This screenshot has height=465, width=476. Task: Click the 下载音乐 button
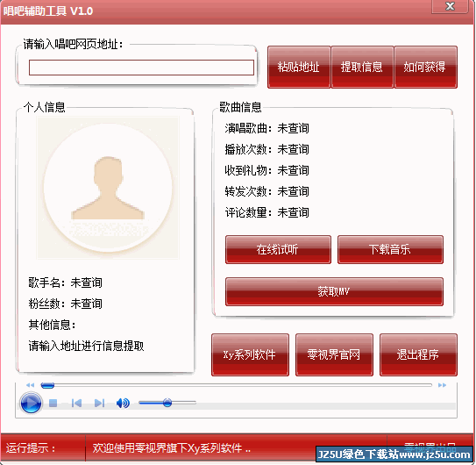(390, 249)
